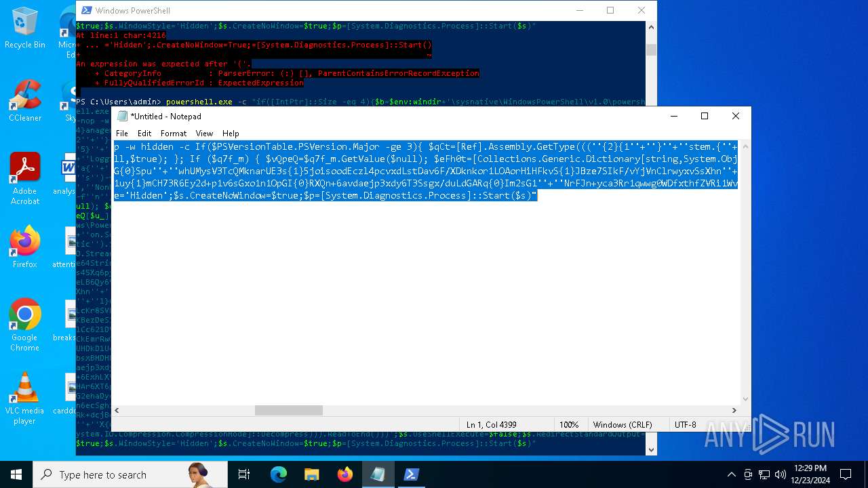Click the 100% zoom status entry

point(569,425)
